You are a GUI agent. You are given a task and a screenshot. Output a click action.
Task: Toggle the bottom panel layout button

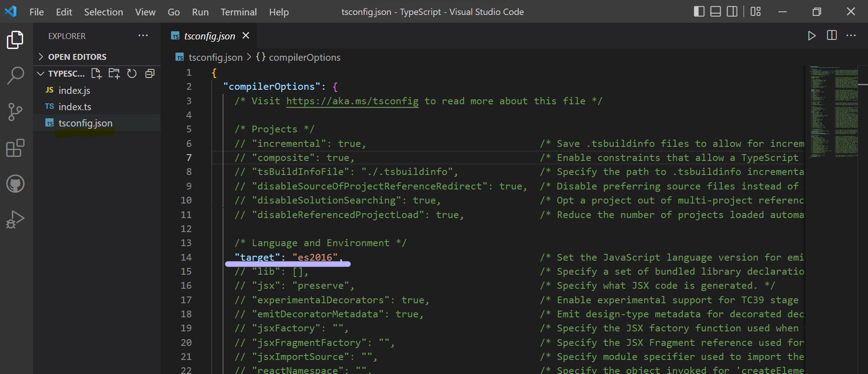coord(716,12)
